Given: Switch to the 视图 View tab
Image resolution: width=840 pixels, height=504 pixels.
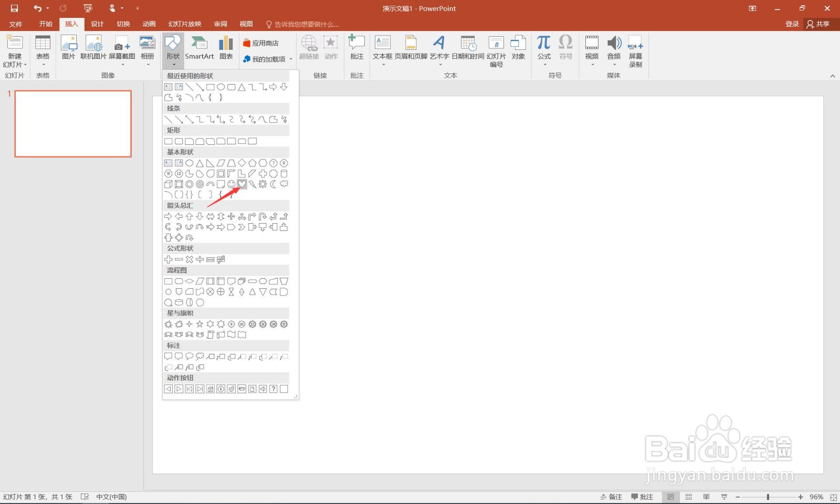Looking at the screenshot, I should pyautogui.click(x=246, y=24).
